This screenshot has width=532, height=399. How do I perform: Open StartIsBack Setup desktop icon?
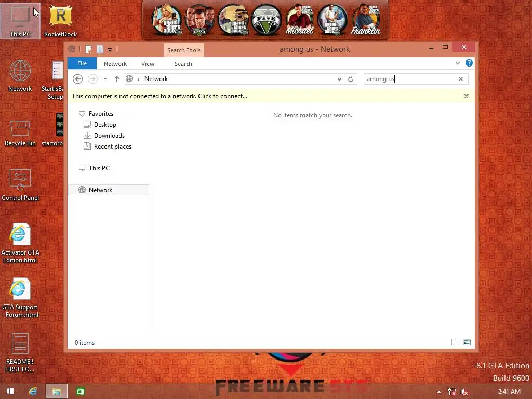[x=54, y=80]
